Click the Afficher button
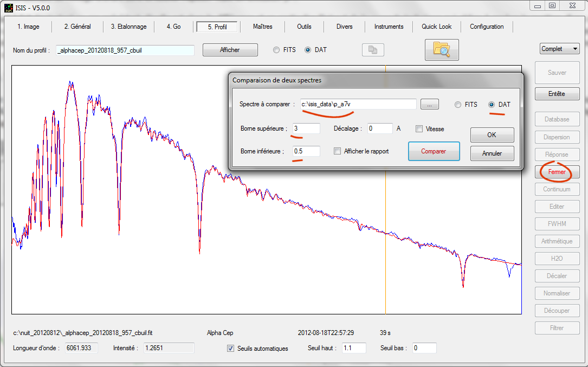The height and width of the screenshot is (367, 588). tap(230, 50)
